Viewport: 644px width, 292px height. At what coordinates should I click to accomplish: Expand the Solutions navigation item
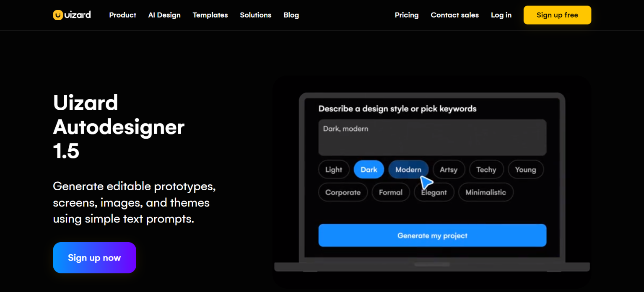[x=255, y=15]
